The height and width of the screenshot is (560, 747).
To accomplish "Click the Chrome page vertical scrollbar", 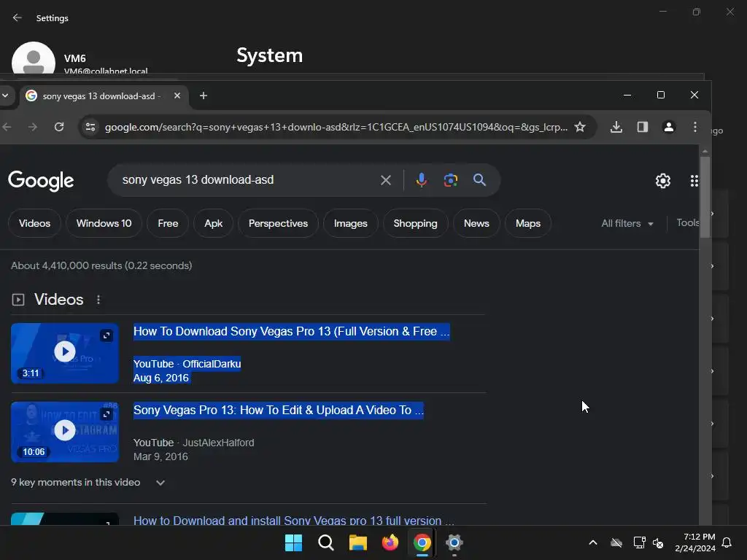I will pos(705,197).
